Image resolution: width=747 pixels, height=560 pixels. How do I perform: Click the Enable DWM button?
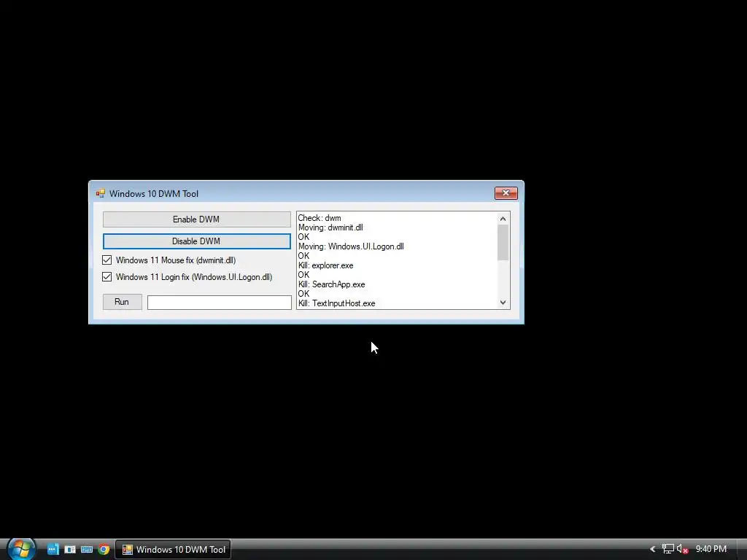(196, 219)
